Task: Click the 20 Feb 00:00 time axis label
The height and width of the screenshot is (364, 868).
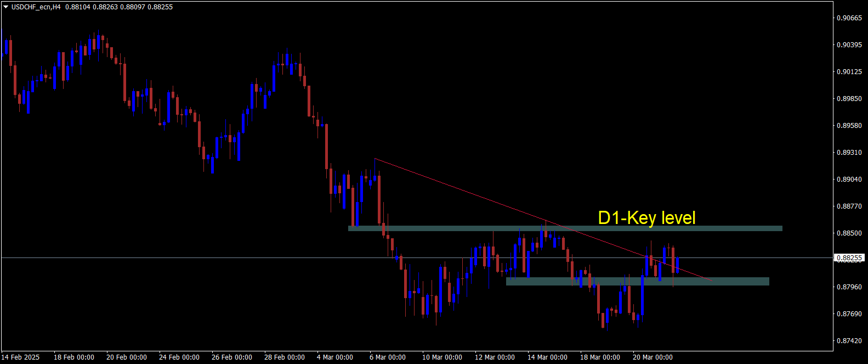Action: (x=127, y=357)
